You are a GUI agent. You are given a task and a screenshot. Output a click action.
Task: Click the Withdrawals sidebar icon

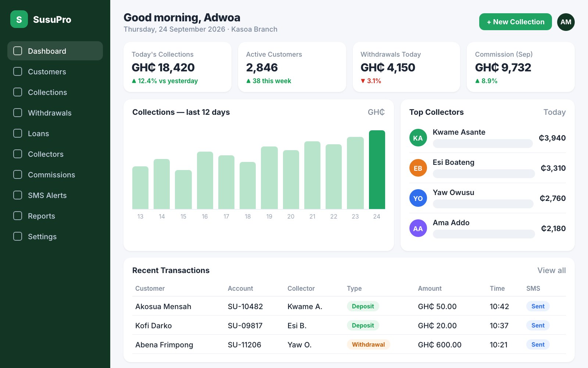point(18,113)
